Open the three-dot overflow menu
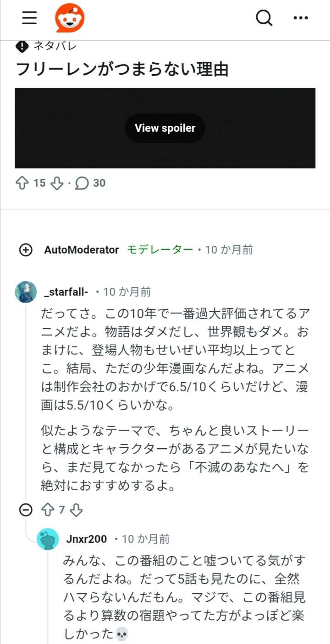The image size is (330, 644). click(x=300, y=18)
